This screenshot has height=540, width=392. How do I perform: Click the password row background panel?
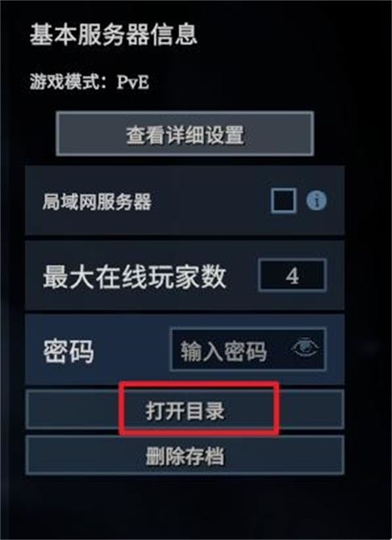[185, 349]
